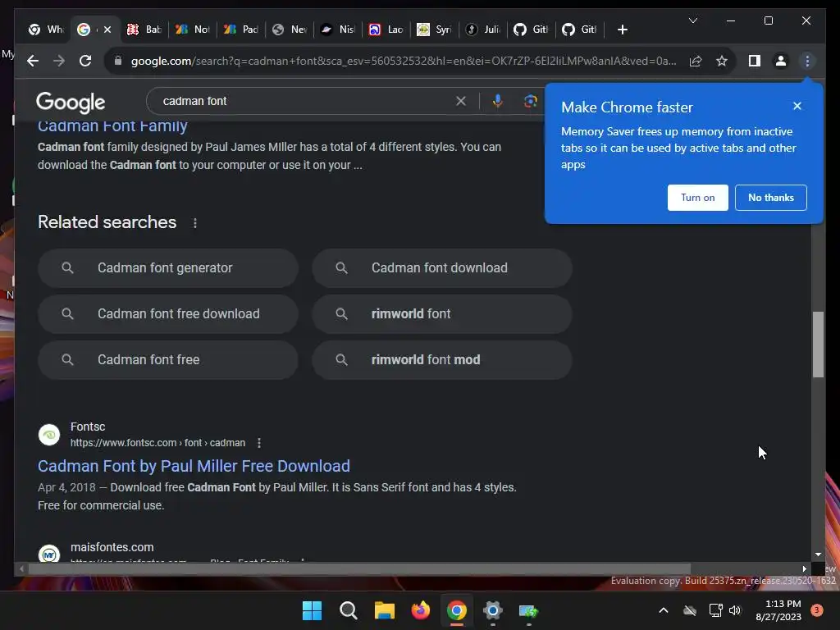The width and height of the screenshot is (840, 630).
Task: Share this page using the share icon
Action: [x=696, y=61]
